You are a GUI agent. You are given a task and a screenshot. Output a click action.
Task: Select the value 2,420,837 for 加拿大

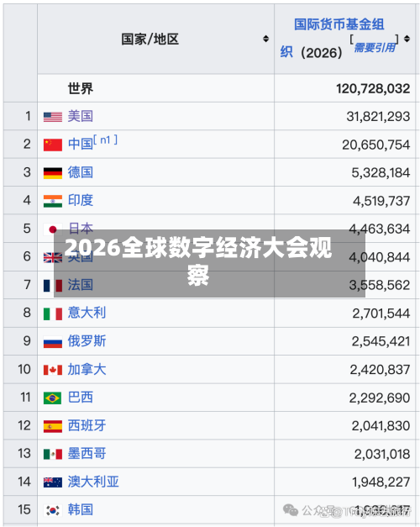[x=380, y=370]
